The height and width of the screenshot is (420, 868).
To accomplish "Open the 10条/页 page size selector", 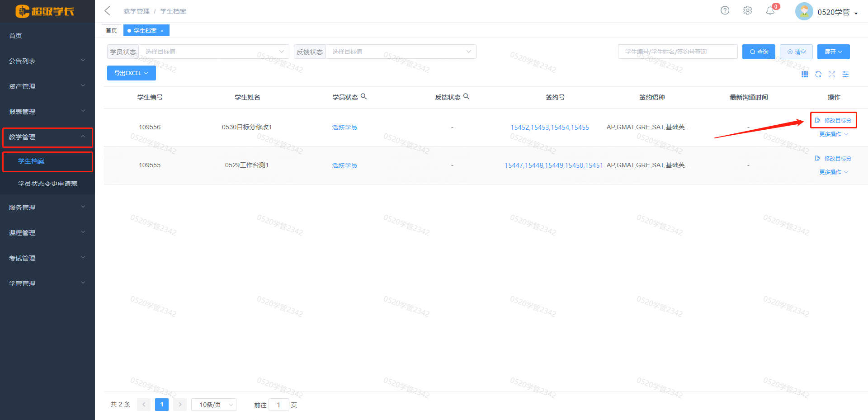I will pyautogui.click(x=213, y=405).
